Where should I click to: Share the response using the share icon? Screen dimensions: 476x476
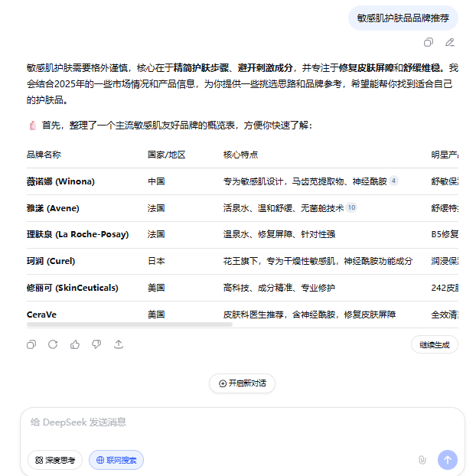pyautogui.click(x=119, y=344)
